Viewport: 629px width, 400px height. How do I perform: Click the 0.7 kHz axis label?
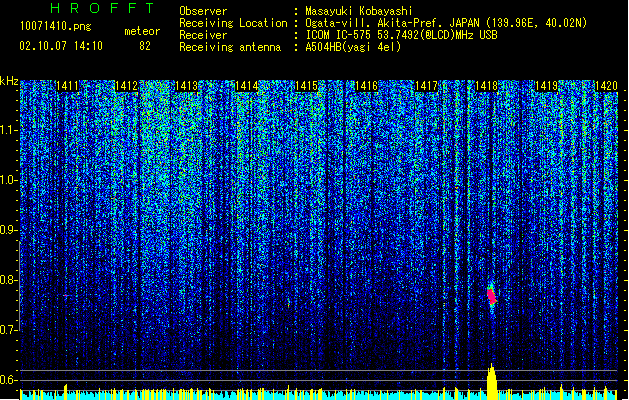click(x=9, y=330)
